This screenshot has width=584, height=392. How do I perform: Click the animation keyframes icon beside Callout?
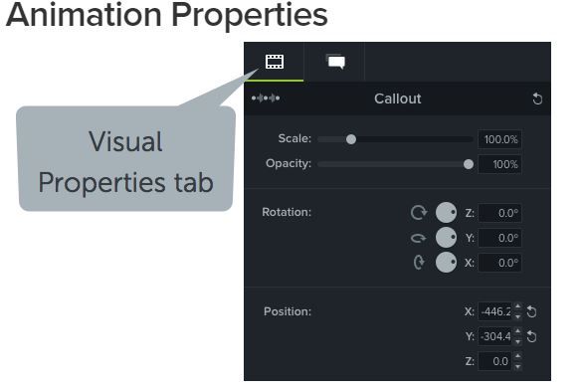pyautogui.click(x=266, y=98)
